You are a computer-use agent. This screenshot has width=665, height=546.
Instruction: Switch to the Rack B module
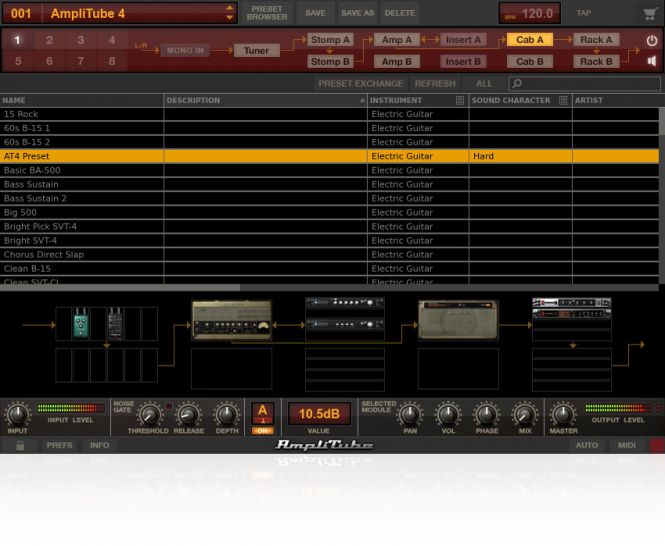click(596, 62)
